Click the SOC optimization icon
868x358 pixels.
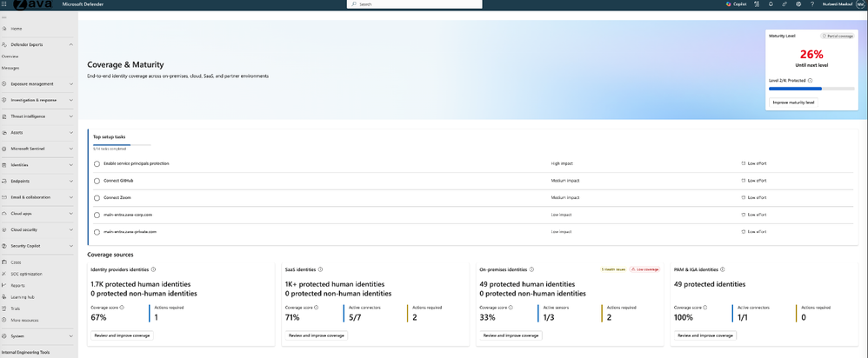coord(4,274)
